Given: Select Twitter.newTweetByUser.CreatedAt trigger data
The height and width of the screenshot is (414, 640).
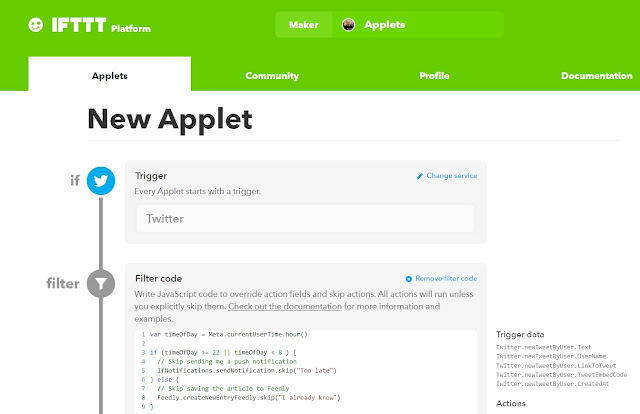Looking at the screenshot, I should tap(553, 384).
